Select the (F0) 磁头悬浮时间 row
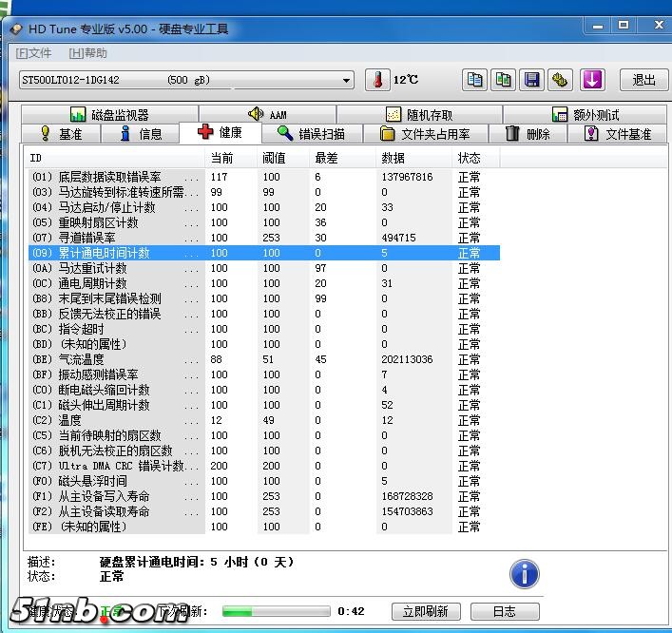Image resolution: width=672 pixels, height=633 pixels. 264,481
